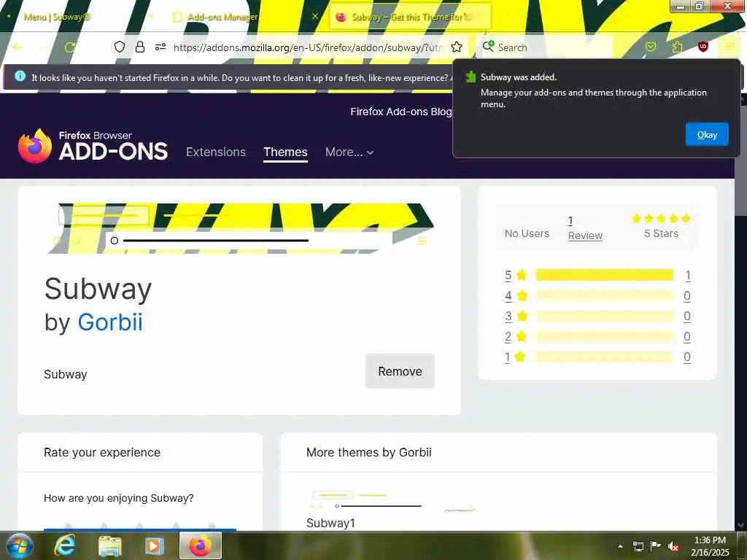Open the Extensions navigation item
The image size is (747, 560).
[x=216, y=152]
